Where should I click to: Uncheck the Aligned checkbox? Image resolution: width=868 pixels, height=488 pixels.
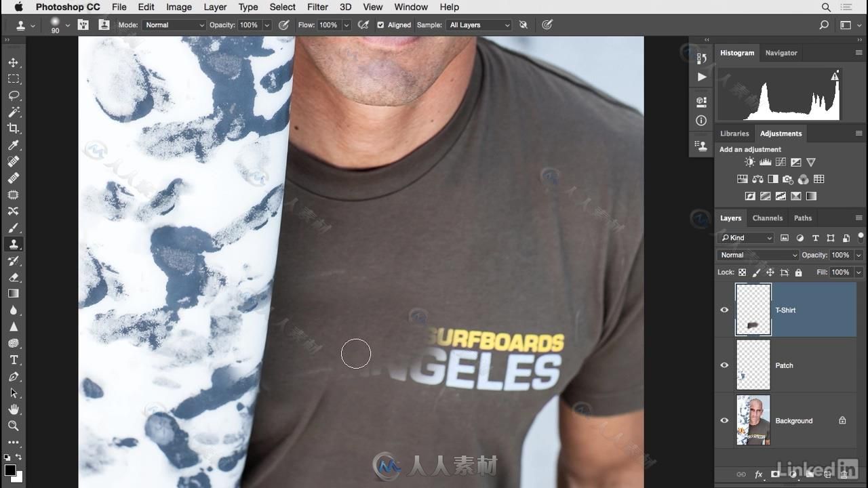(380, 25)
